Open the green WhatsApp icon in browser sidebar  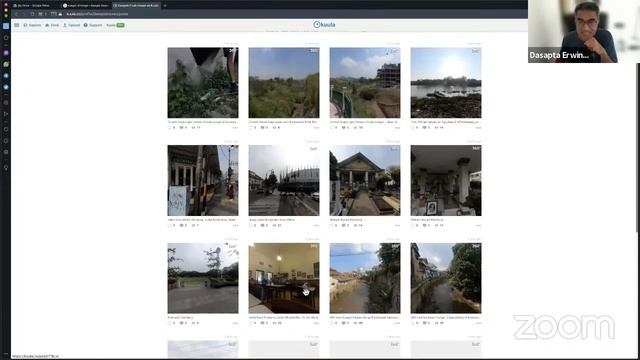click(x=6, y=64)
